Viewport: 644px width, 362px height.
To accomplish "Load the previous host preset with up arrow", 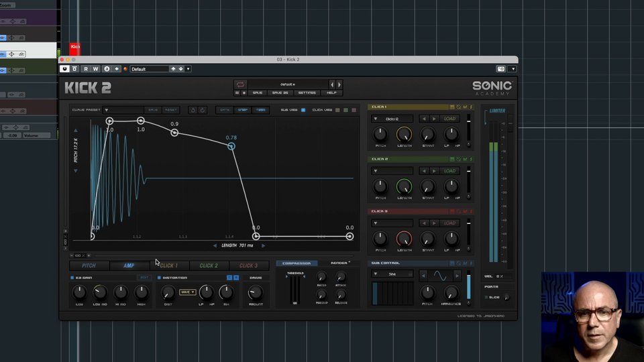I will 173,69.
